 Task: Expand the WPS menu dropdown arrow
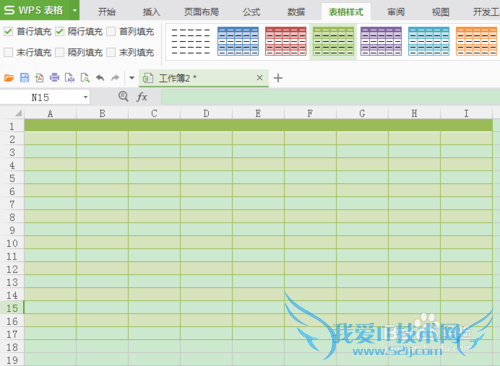pos(75,10)
